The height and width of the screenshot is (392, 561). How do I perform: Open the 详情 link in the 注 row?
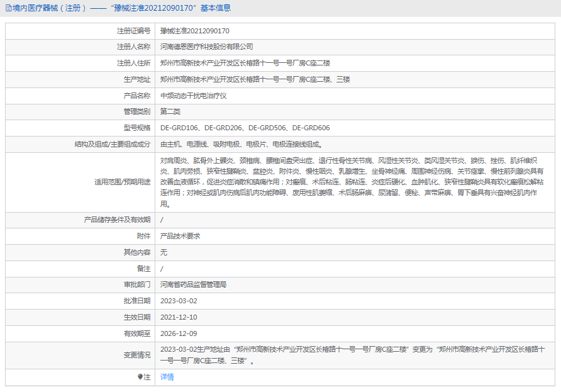click(x=167, y=377)
